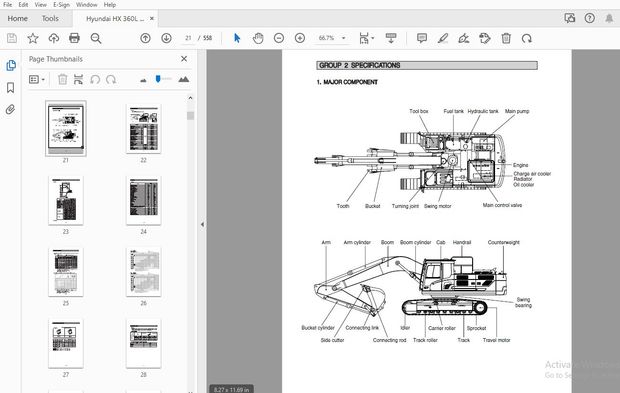Zoom out with the minus icon

(x=279, y=38)
